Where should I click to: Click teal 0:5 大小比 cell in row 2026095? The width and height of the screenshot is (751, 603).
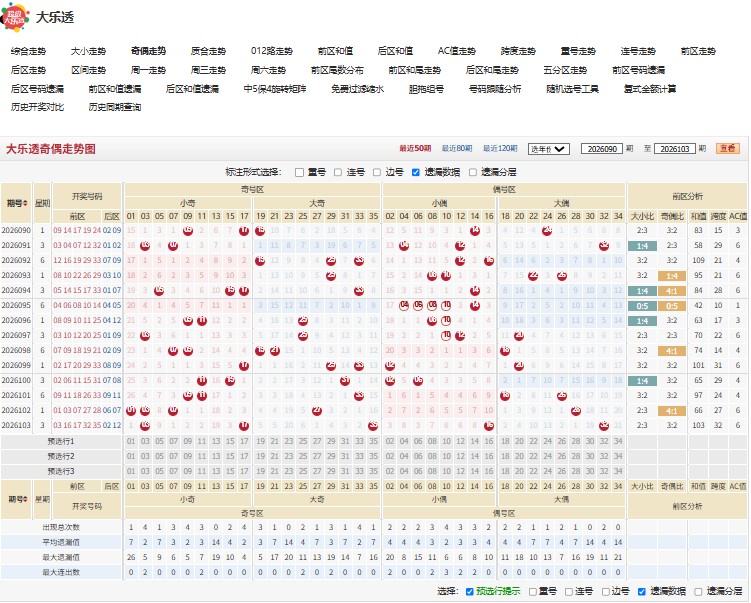pos(642,307)
